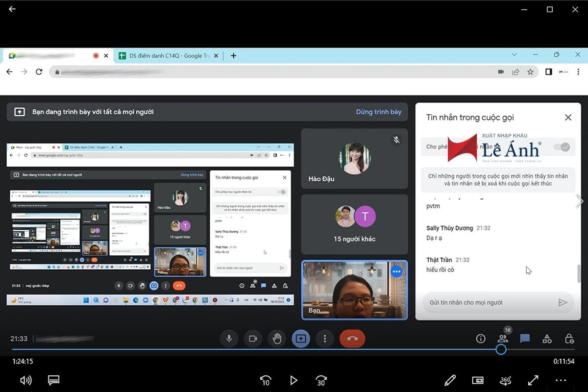Click the present screen icon
The image size is (588, 392).
301,339
